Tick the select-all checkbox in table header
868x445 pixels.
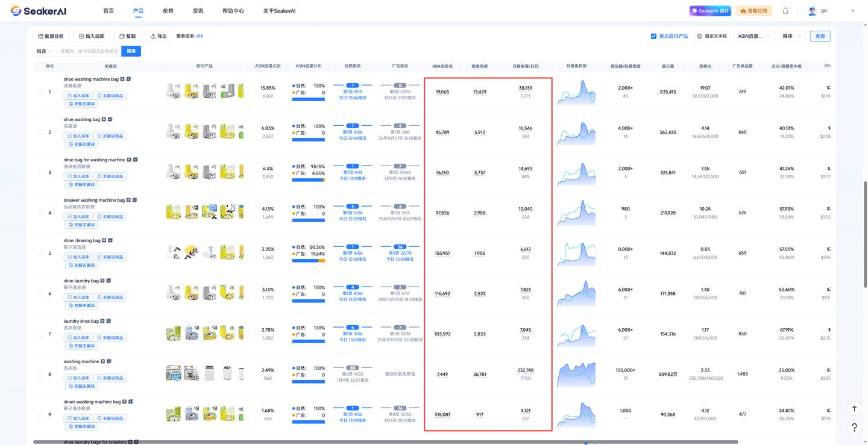40,66
